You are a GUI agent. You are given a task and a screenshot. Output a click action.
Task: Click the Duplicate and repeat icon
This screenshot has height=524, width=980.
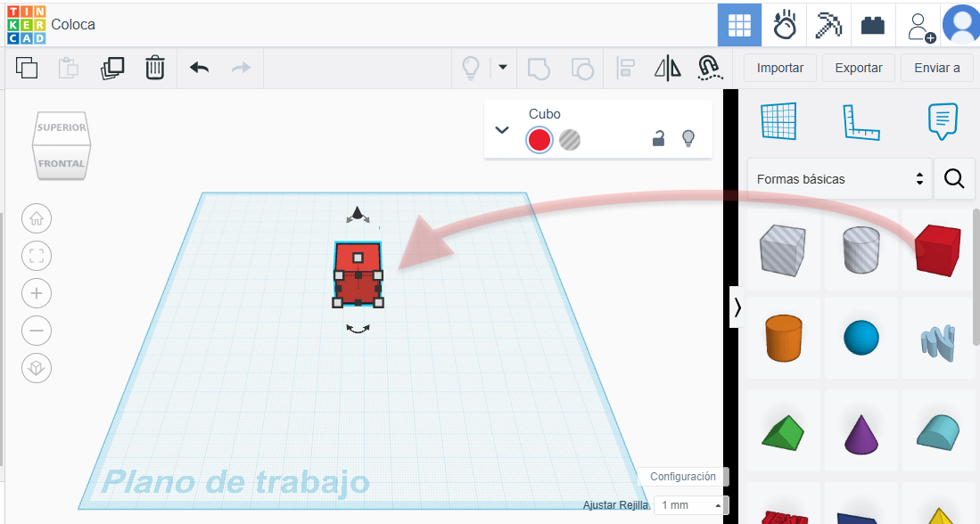(x=113, y=68)
